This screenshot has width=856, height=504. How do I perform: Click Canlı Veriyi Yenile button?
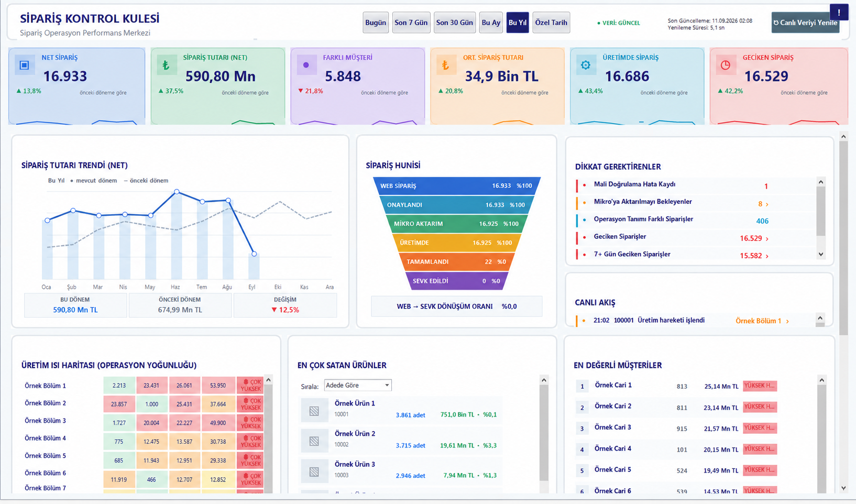point(805,23)
